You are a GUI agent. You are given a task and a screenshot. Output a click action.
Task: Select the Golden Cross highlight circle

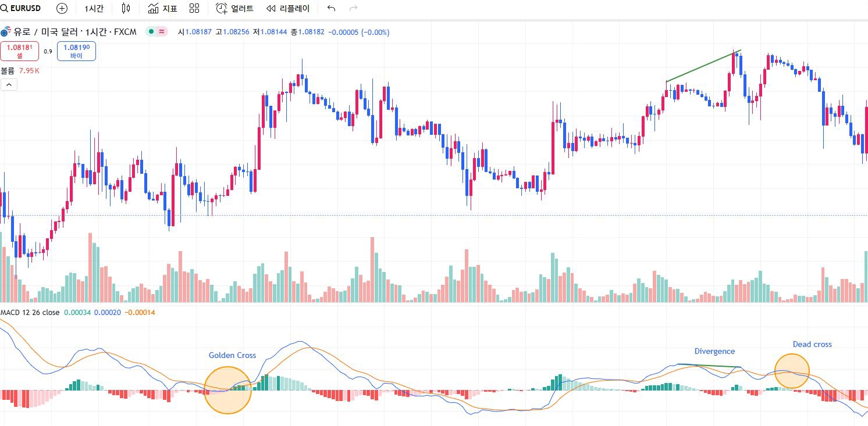tap(227, 389)
